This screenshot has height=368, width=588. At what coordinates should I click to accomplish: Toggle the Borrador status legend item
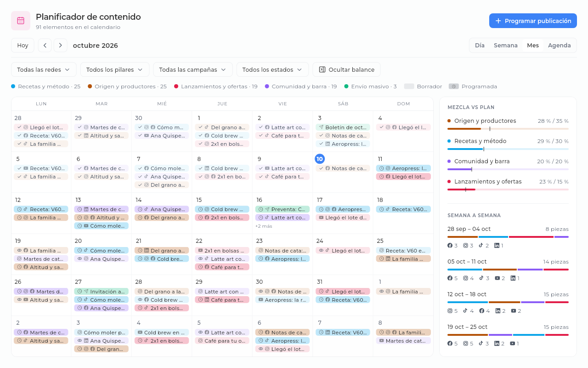(423, 86)
